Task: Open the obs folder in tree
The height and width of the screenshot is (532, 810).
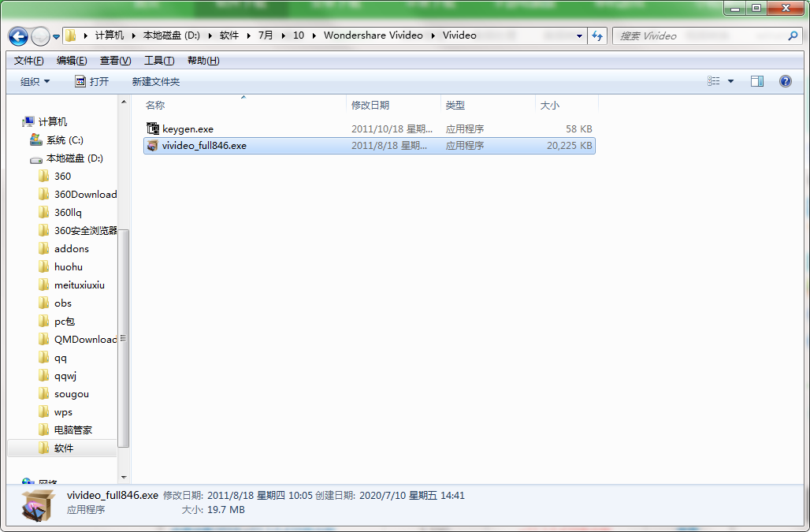Action: [x=62, y=303]
